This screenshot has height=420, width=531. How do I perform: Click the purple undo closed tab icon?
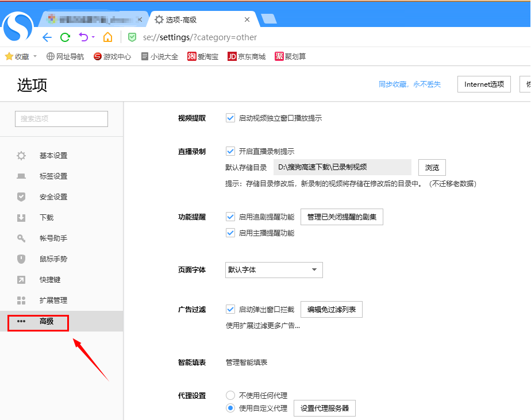tap(83, 37)
